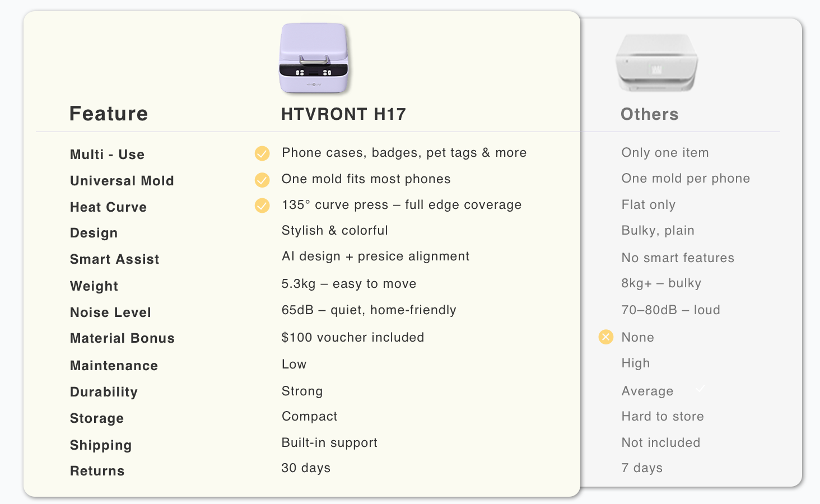Image resolution: width=820 pixels, height=504 pixels.
Task: Click the Only one item text
Action: pyautogui.click(x=665, y=152)
